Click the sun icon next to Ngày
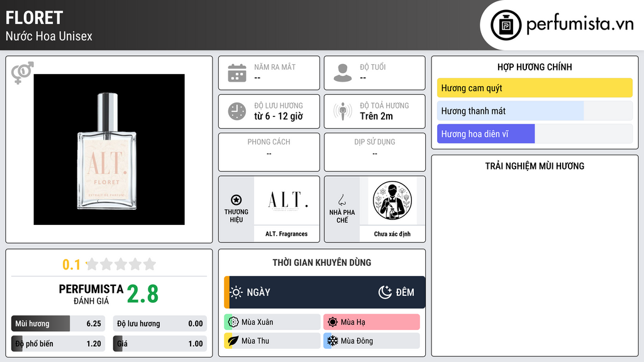 (x=236, y=292)
